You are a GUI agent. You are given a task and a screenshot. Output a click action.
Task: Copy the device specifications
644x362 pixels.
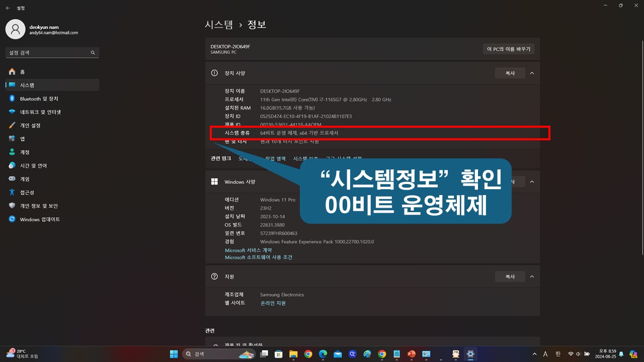tap(510, 73)
